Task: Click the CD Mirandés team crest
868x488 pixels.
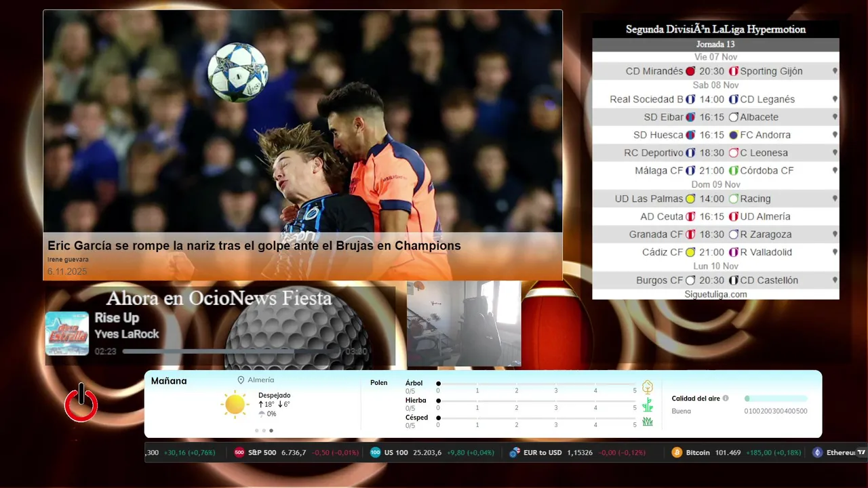Action: tap(690, 71)
